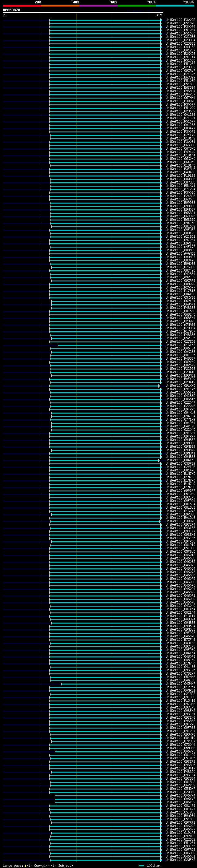Image resolution: width=197 pixels, height=868 pixels.
Task: Click the green ~80% identity legend segment
Action: point(137,6)
